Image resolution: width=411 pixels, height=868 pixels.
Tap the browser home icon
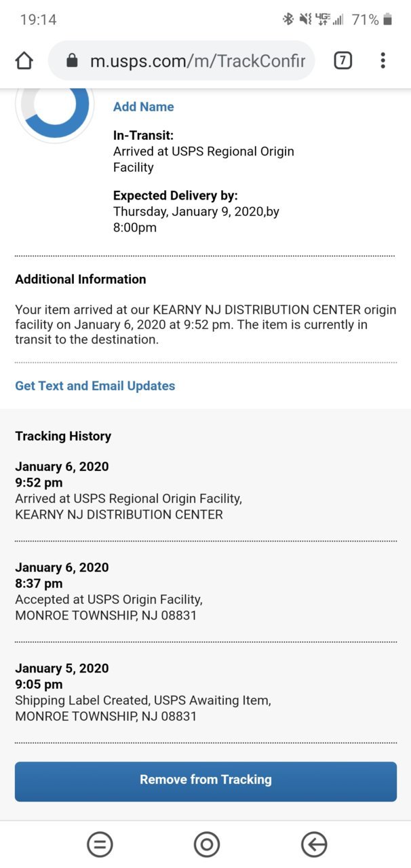[x=24, y=61]
